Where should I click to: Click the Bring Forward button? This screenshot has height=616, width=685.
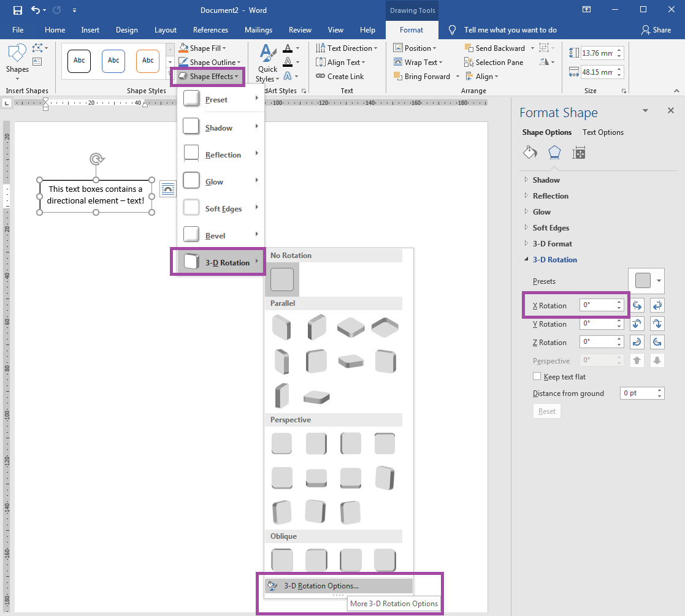coord(425,76)
